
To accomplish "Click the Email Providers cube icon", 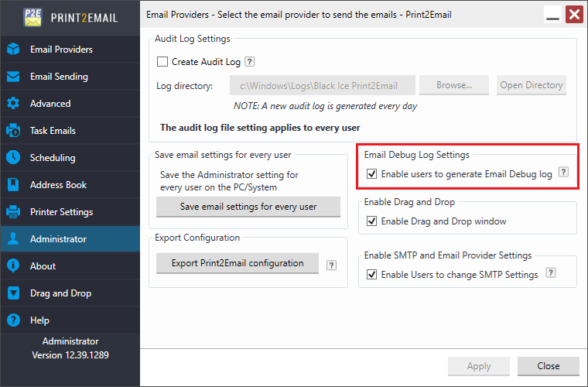I will coord(13,50).
